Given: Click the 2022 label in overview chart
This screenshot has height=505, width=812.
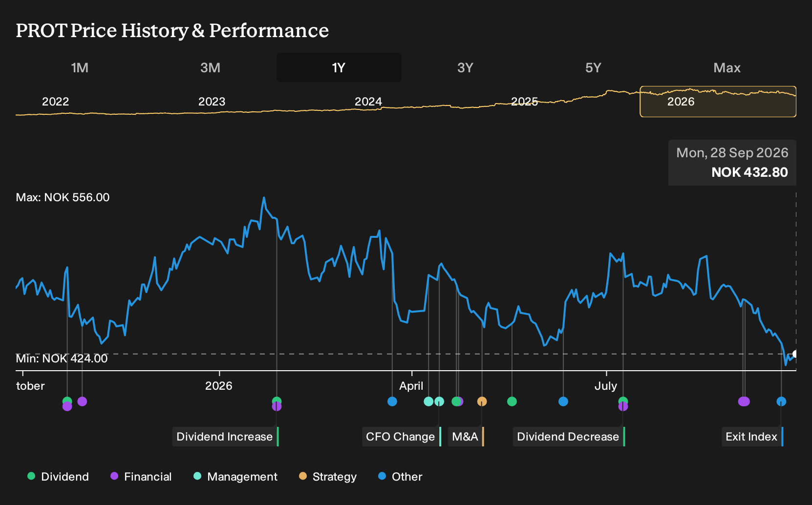Looking at the screenshot, I should tap(55, 102).
